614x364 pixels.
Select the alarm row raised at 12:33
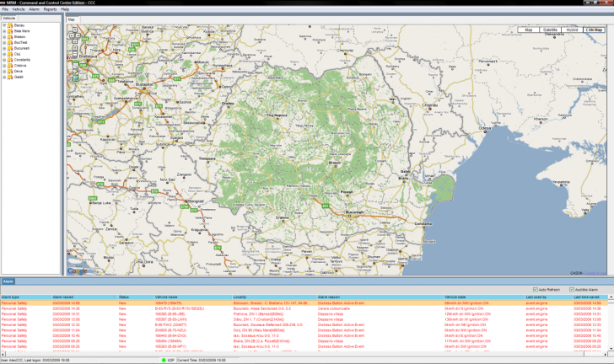click(304, 325)
